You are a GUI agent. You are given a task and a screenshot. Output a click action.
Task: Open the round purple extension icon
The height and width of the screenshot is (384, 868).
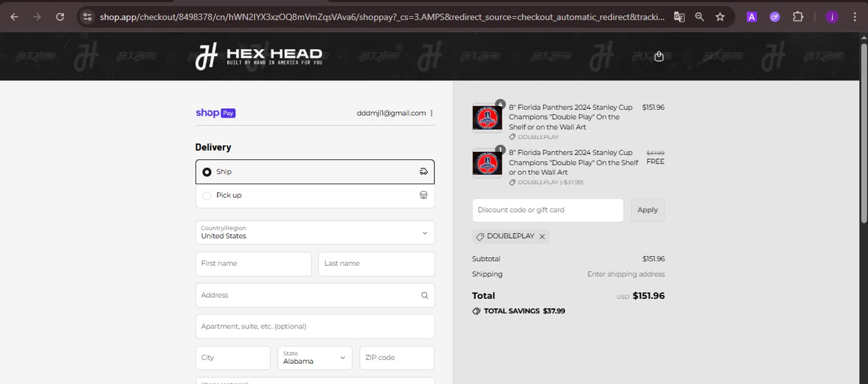[775, 17]
